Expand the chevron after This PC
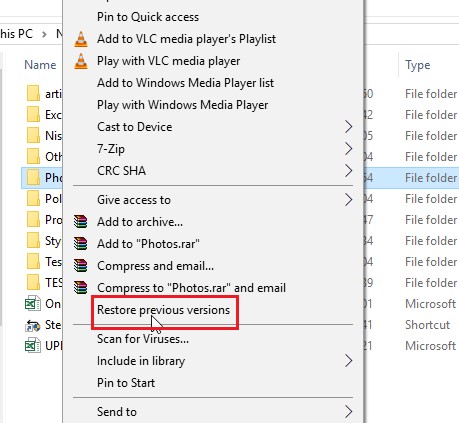Image resolution: width=459 pixels, height=423 pixels. [44, 34]
